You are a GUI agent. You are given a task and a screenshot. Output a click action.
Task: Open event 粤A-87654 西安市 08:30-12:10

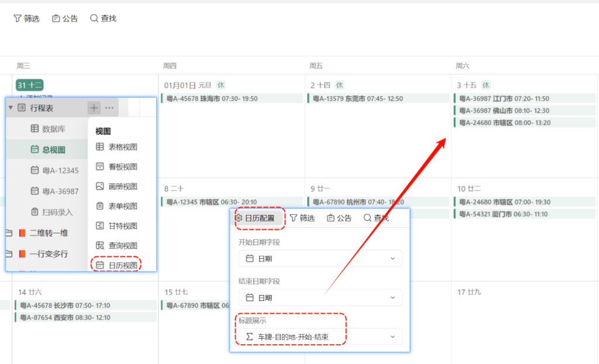(86, 317)
